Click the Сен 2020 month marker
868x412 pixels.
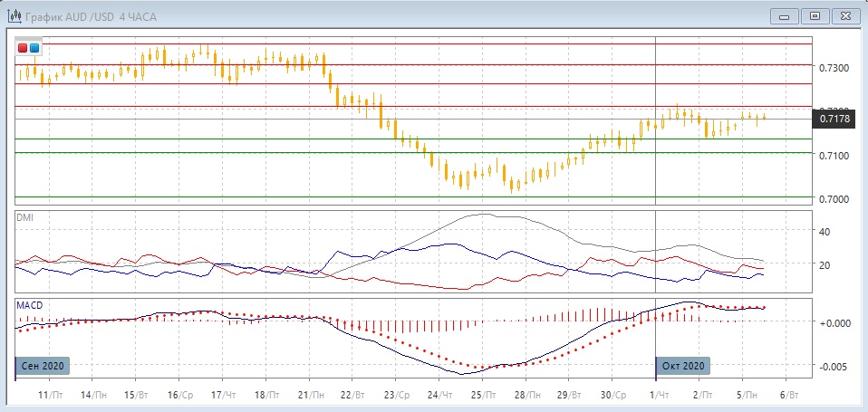coord(44,366)
